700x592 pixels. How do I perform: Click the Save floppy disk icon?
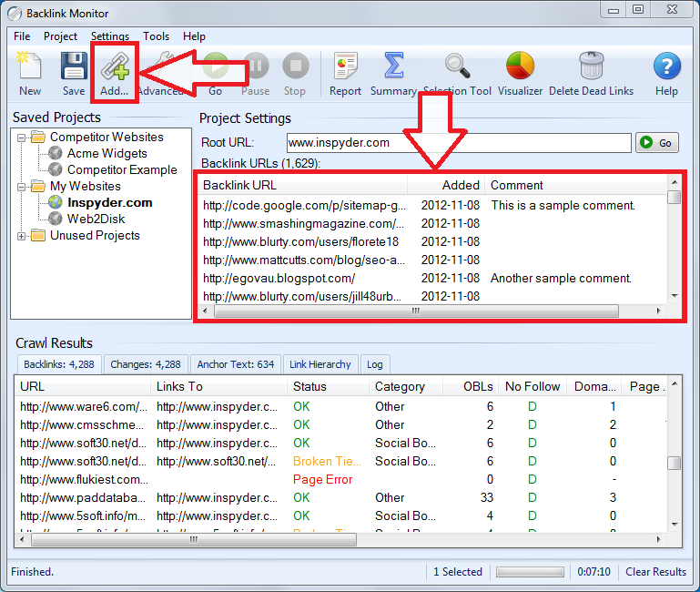coord(74,66)
